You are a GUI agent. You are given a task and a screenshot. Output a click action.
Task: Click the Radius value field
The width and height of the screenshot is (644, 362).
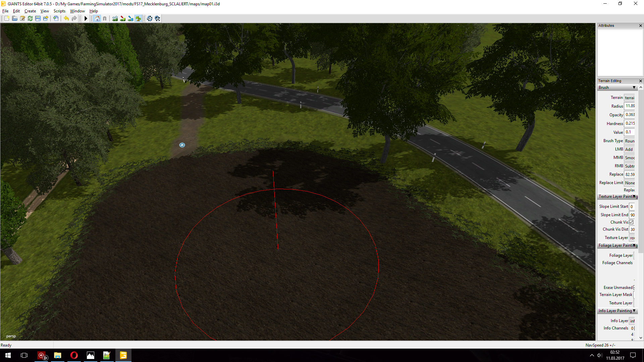coord(629,106)
